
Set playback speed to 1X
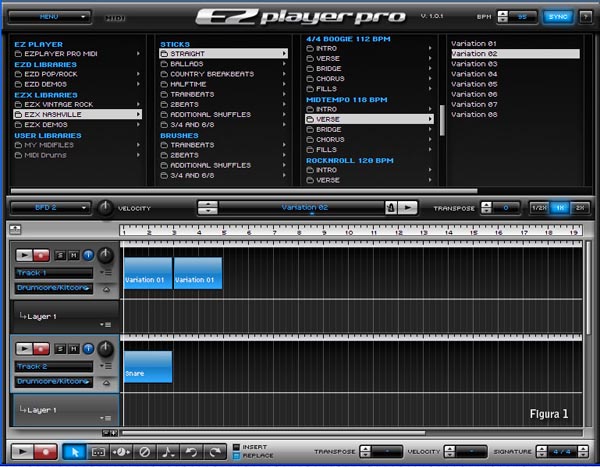[560, 208]
